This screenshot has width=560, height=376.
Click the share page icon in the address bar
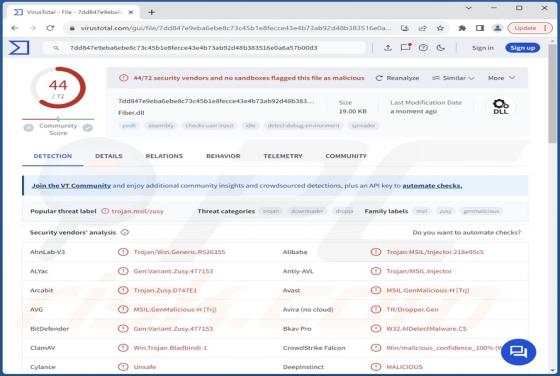[423, 28]
